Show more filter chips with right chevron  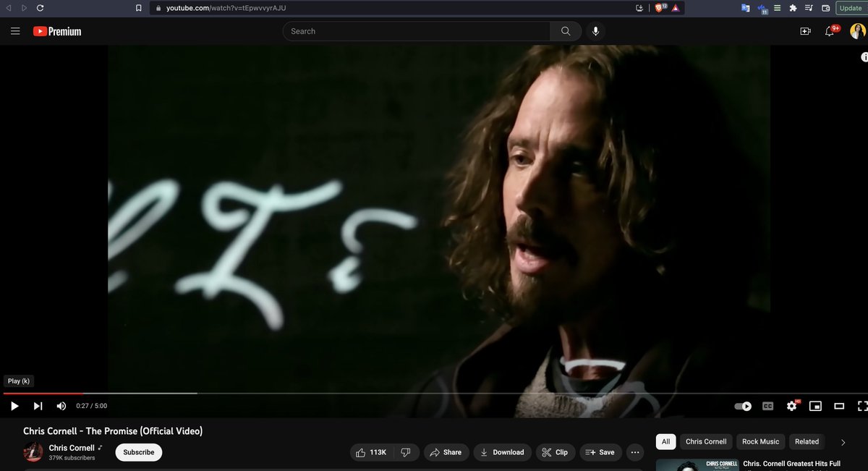pyautogui.click(x=843, y=441)
